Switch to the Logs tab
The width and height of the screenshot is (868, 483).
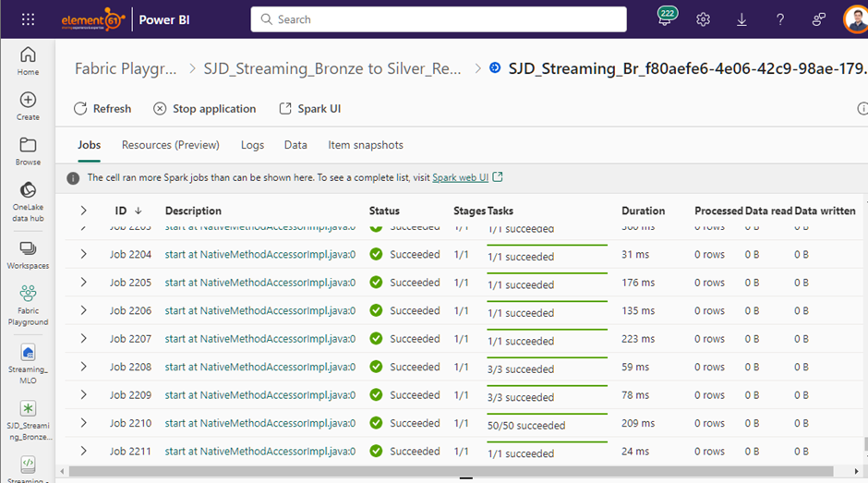coord(252,145)
